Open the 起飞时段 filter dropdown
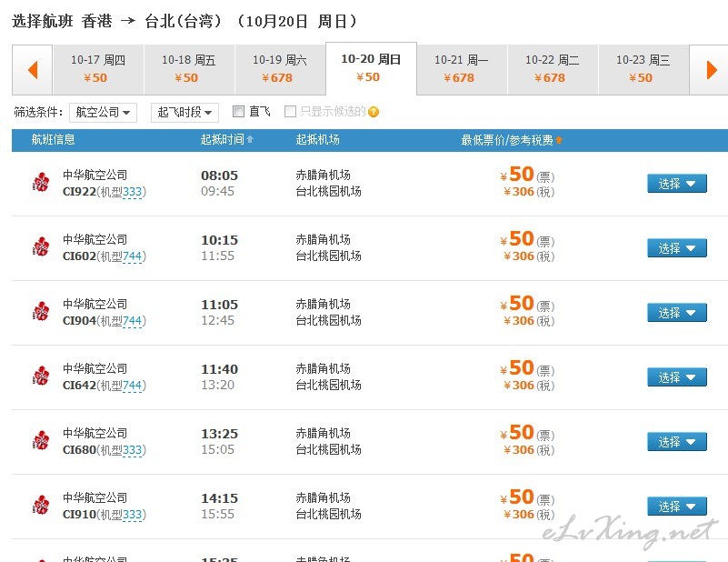The height and width of the screenshot is (562, 728). click(x=184, y=113)
